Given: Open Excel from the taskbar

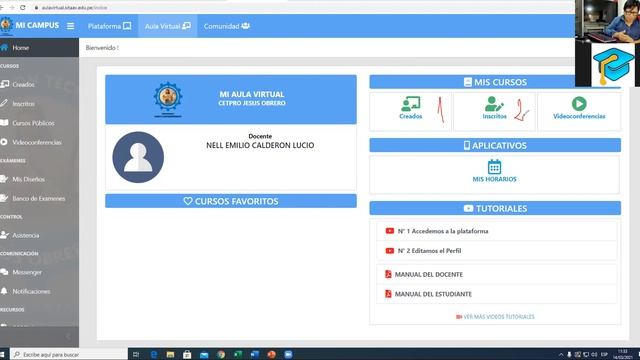Looking at the screenshot, I should point(238,354).
